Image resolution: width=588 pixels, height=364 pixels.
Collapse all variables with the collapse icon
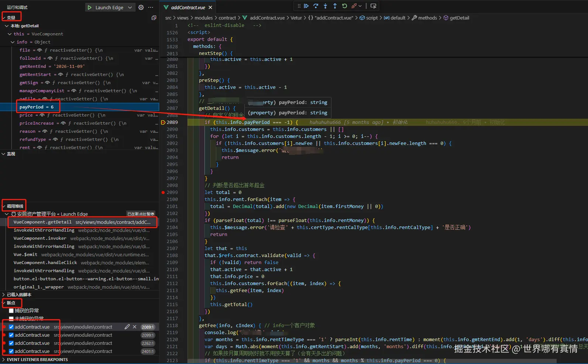point(154,18)
